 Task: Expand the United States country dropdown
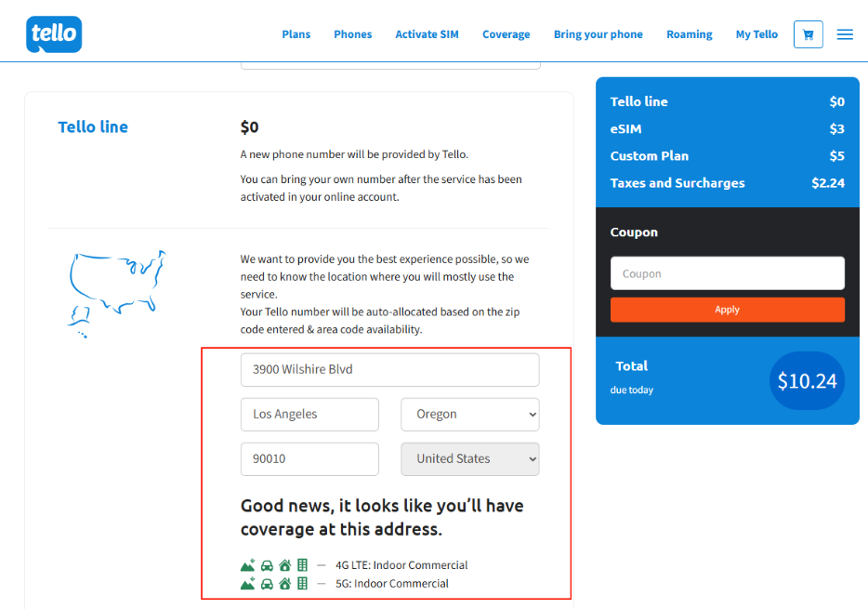470,459
